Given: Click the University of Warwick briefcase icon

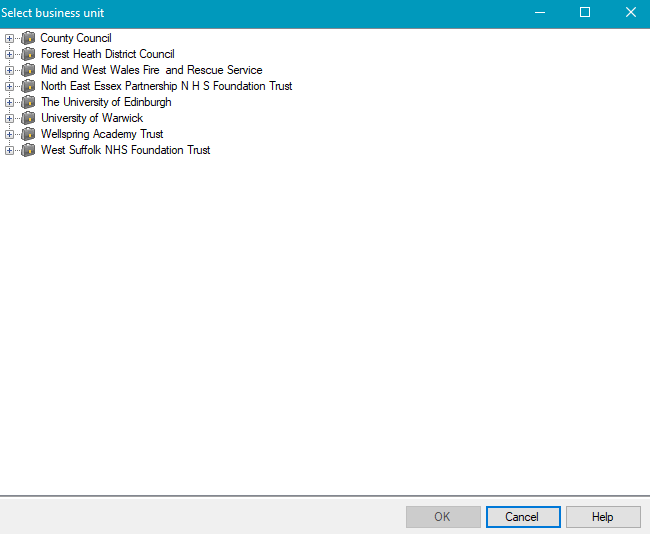Looking at the screenshot, I should 28,118.
